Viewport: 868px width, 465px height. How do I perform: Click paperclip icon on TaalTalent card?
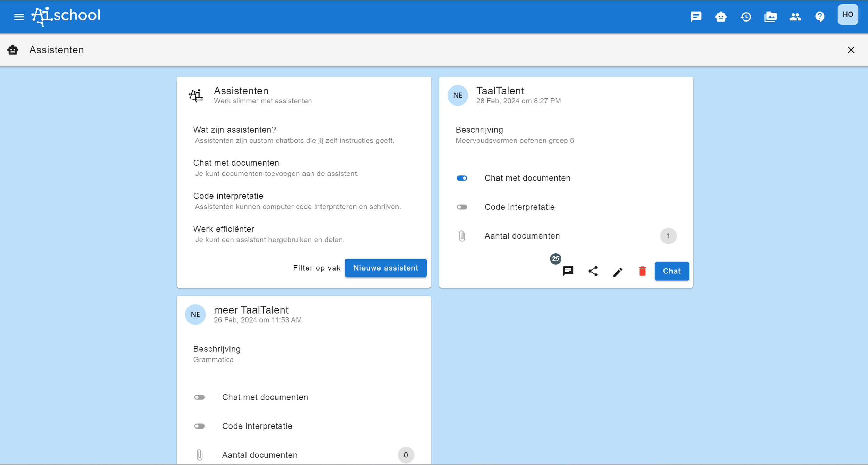(462, 236)
